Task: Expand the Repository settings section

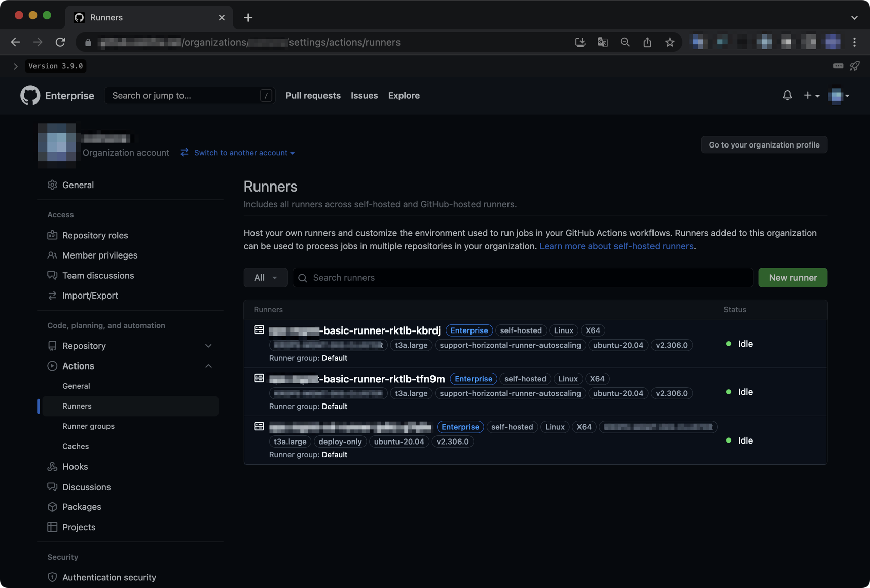Action: pyautogui.click(x=208, y=346)
